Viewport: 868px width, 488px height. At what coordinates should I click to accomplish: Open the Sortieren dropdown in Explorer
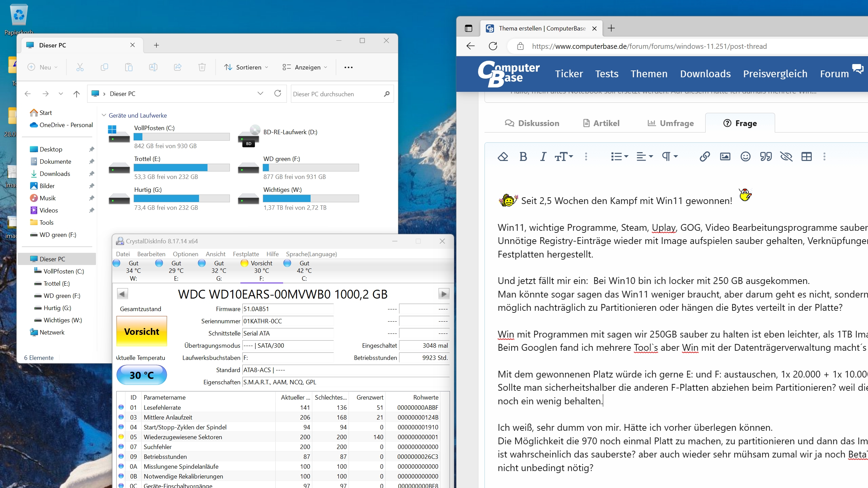[246, 67]
